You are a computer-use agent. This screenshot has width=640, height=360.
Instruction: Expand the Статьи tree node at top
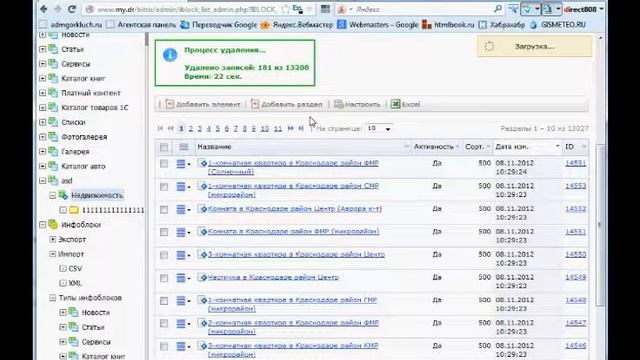pyautogui.click(x=42, y=49)
